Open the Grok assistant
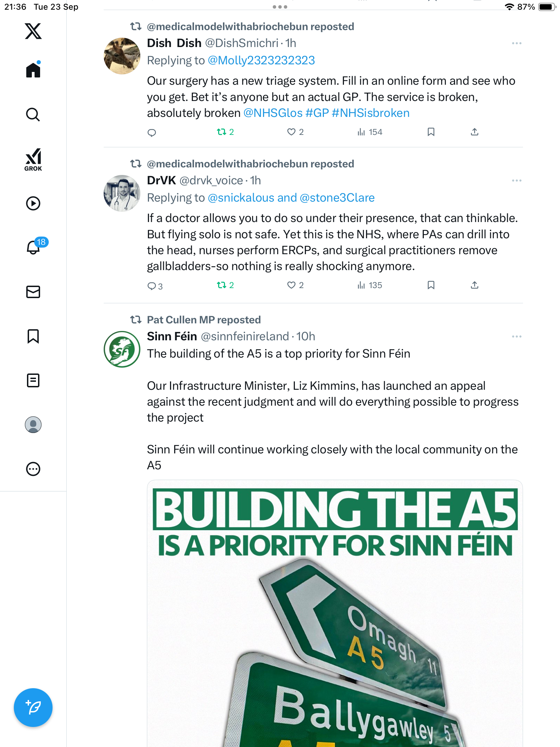Viewport: 560px width, 747px height. click(33, 159)
